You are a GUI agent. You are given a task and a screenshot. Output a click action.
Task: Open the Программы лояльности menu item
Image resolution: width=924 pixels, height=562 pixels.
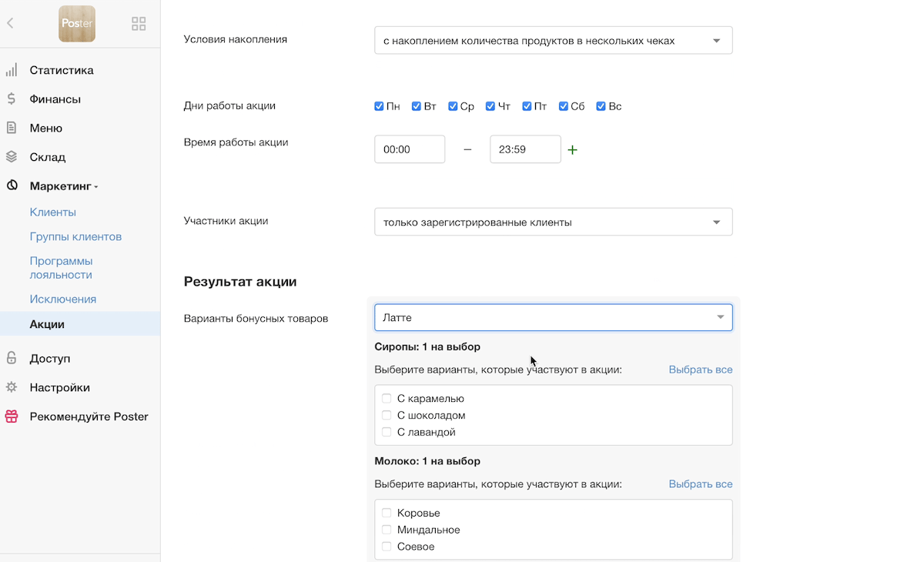coord(61,267)
